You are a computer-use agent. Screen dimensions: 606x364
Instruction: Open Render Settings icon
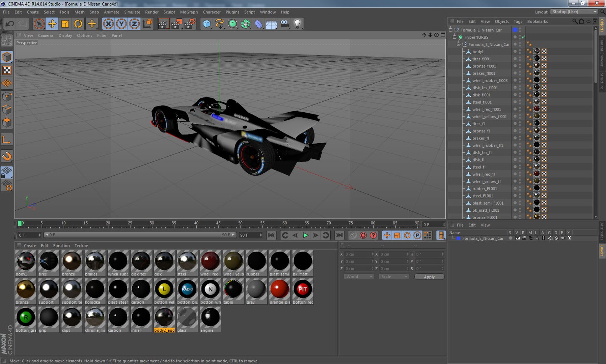coord(190,24)
